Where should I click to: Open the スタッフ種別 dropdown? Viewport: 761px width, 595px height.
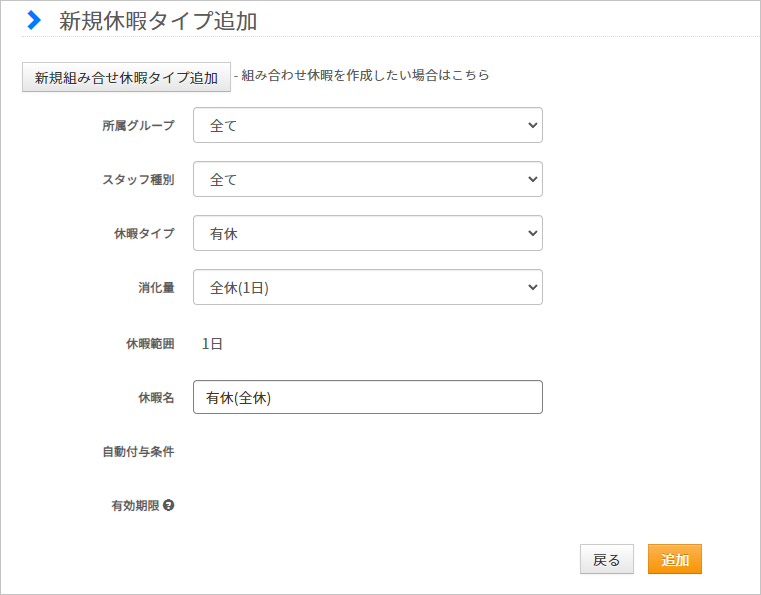[367, 179]
